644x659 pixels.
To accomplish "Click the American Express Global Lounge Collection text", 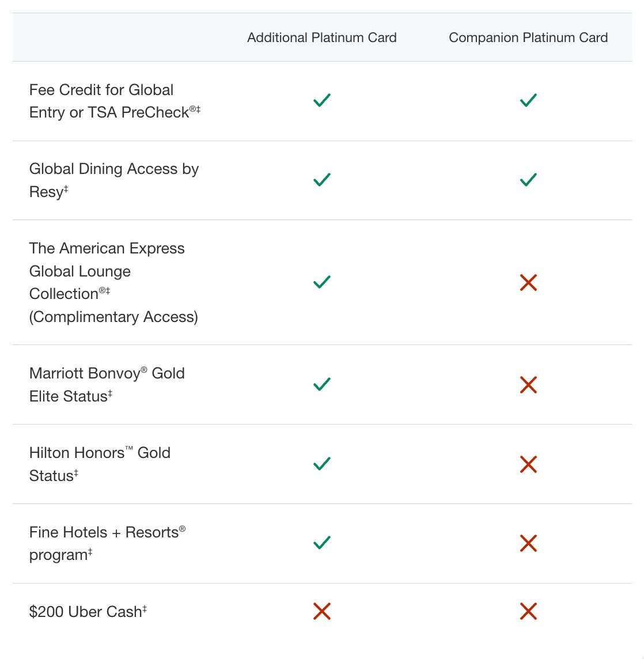I will pyautogui.click(x=113, y=282).
